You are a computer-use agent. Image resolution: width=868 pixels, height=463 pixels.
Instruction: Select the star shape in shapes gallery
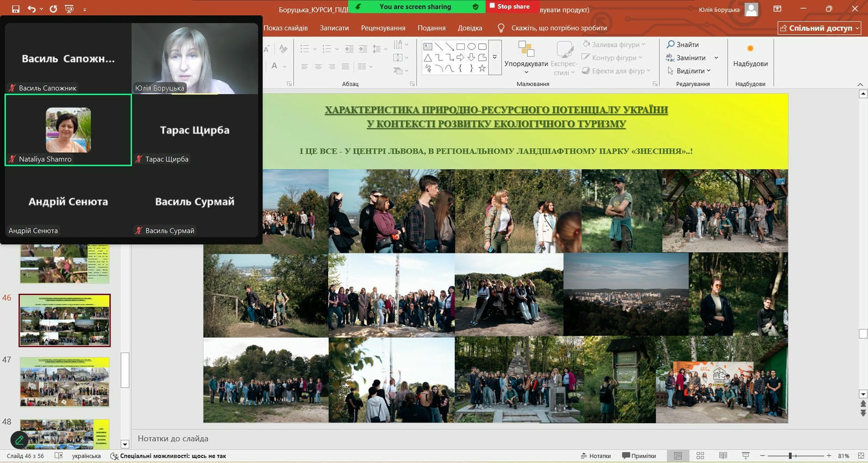pos(482,69)
